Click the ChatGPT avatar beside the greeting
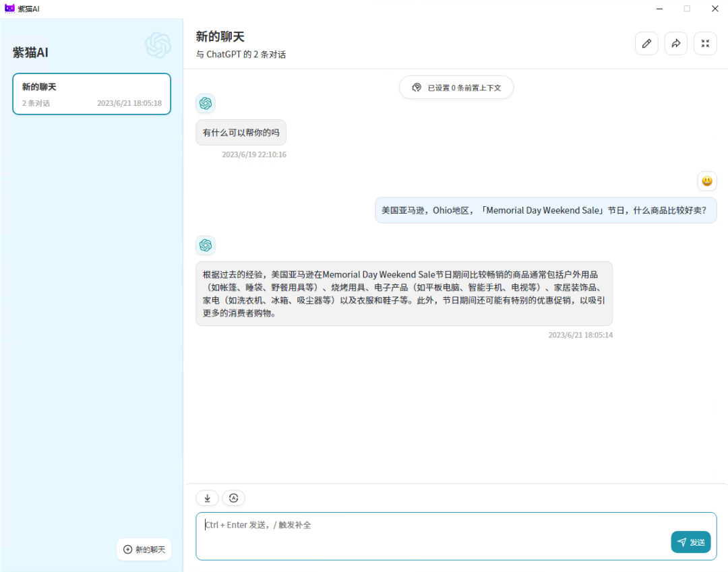Viewport: 728px width, 572px height. click(206, 103)
